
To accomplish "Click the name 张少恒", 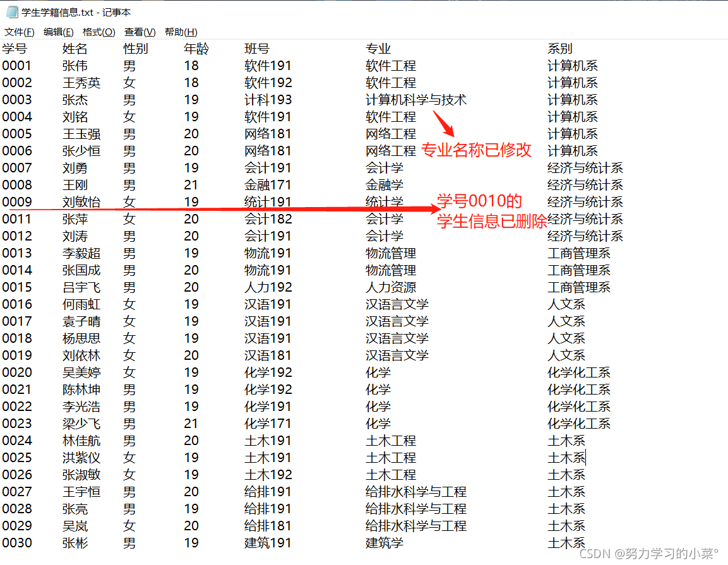I will click(x=81, y=151).
